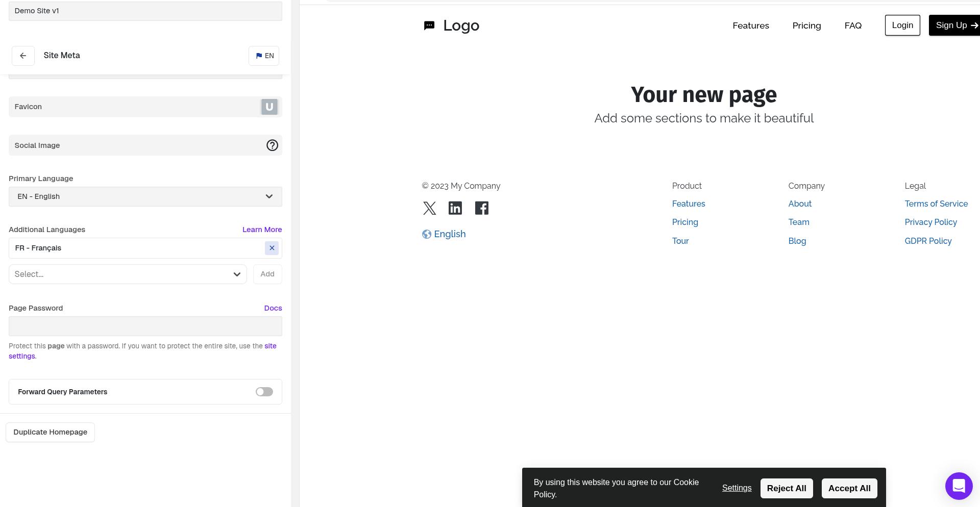Click the back arrow in Site Meta panel
980x507 pixels.
[23, 56]
